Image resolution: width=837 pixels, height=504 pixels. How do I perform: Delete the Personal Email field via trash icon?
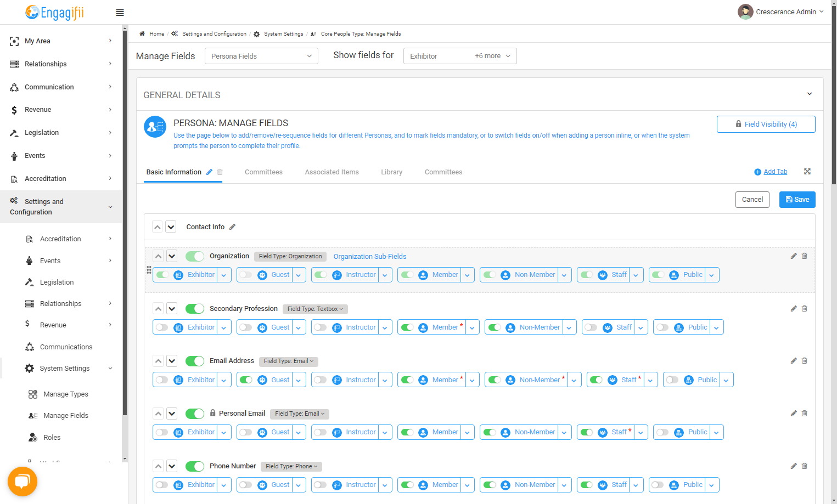tap(805, 414)
